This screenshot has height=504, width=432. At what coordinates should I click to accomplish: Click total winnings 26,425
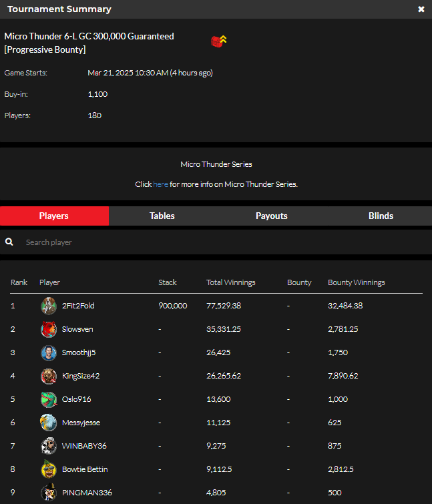click(218, 352)
